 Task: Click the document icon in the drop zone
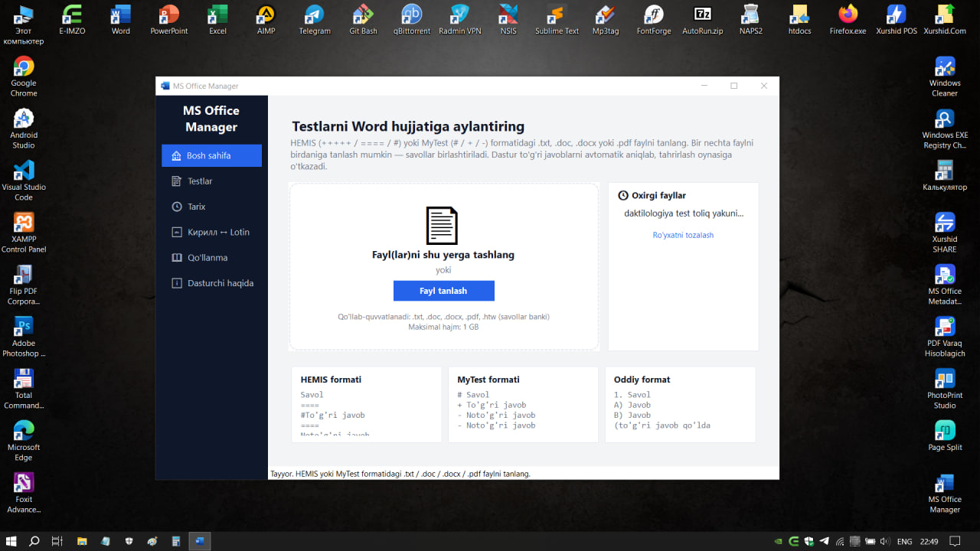point(442,226)
